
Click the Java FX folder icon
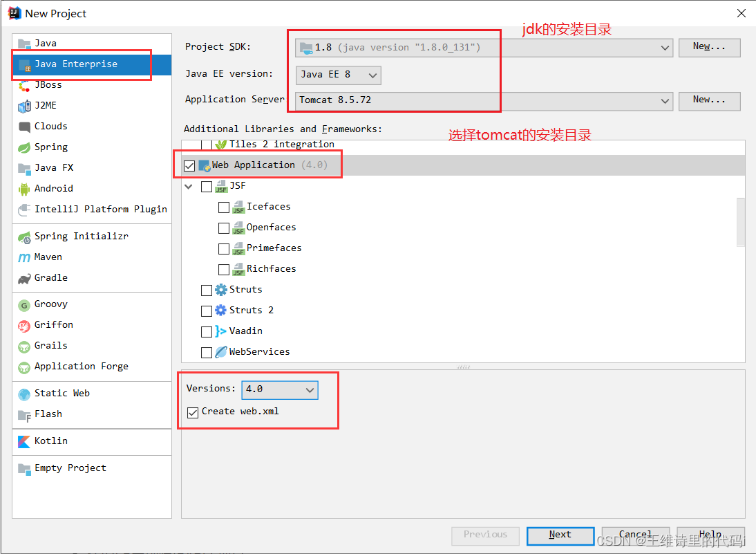[x=24, y=168]
